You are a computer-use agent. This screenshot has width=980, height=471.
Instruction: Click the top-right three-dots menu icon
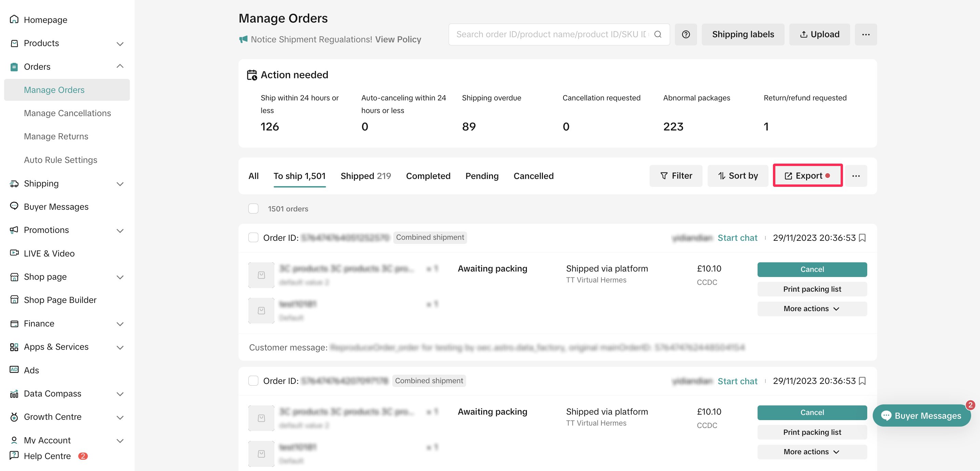coord(866,34)
